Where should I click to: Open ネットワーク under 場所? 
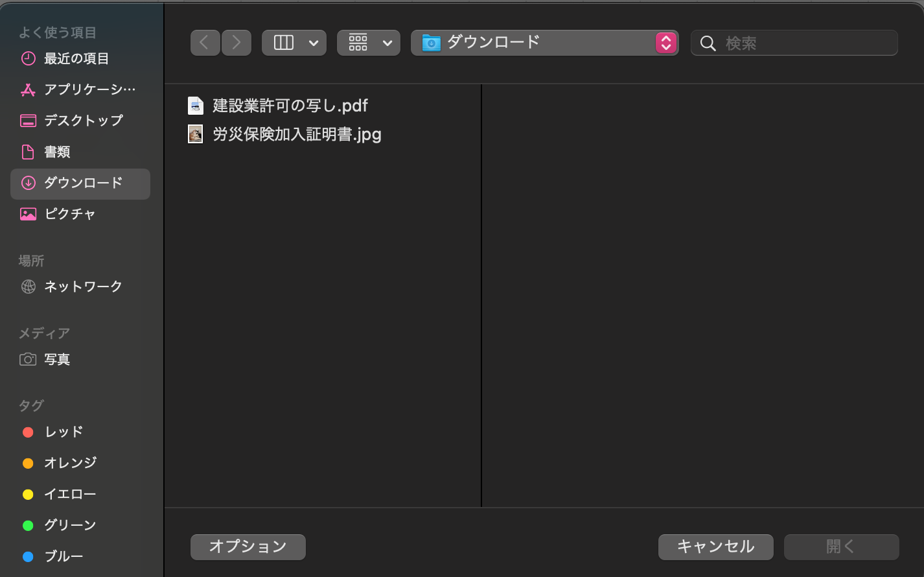80,287
